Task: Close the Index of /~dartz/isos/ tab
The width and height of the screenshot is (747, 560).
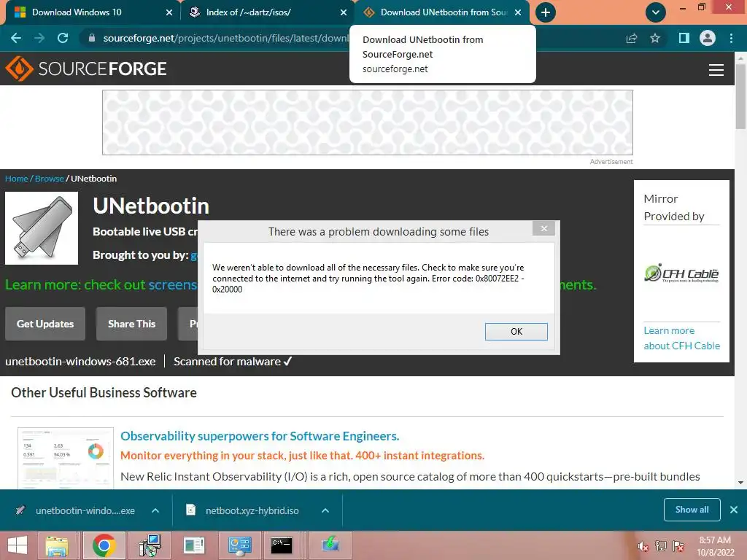Action: [344, 12]
